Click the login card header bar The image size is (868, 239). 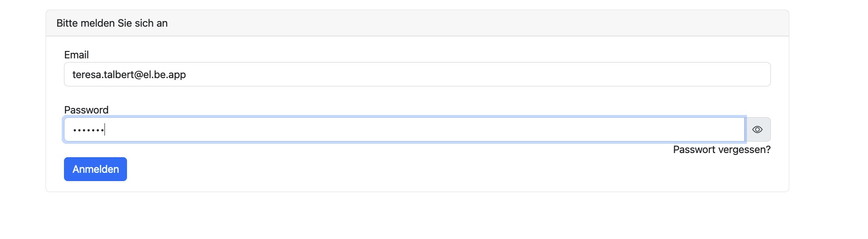tap(417, 23)
